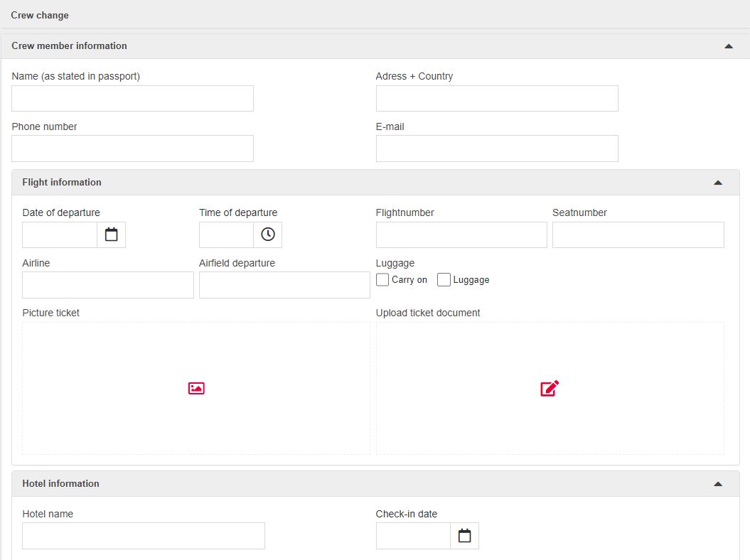Select the Airline input field

tap(108, 285)
